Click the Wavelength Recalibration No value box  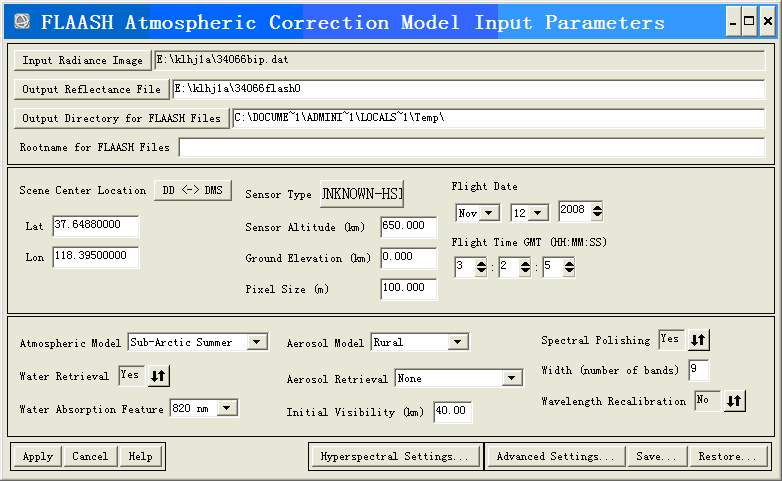pyautogui.click(x=707, y=400)
